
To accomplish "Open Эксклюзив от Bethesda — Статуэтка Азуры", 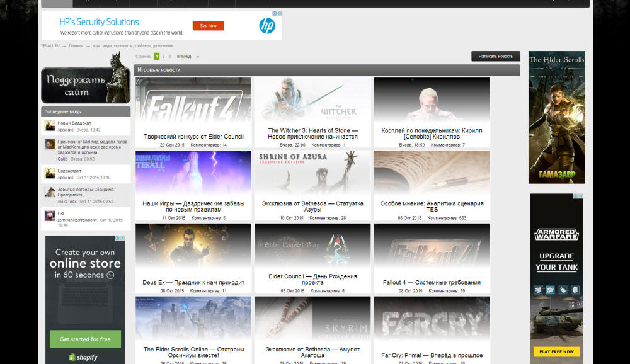I will pyautogui.click(x=312, y=207).
